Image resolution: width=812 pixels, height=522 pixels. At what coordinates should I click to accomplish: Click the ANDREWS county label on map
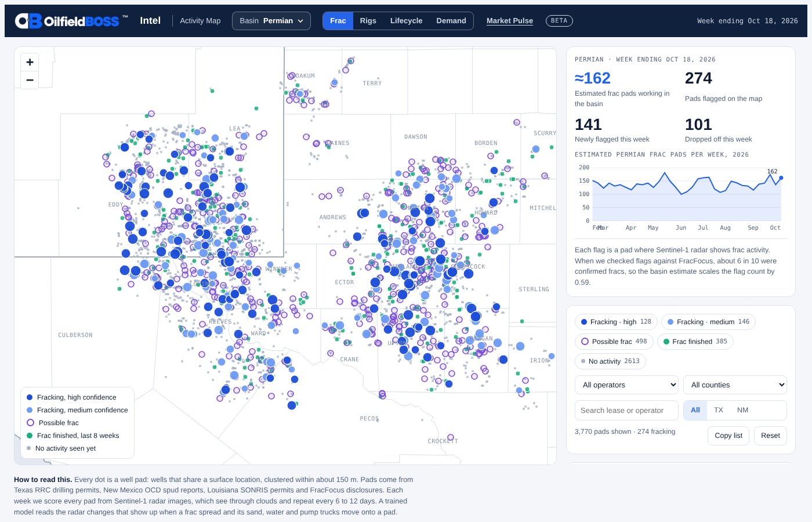333,217
